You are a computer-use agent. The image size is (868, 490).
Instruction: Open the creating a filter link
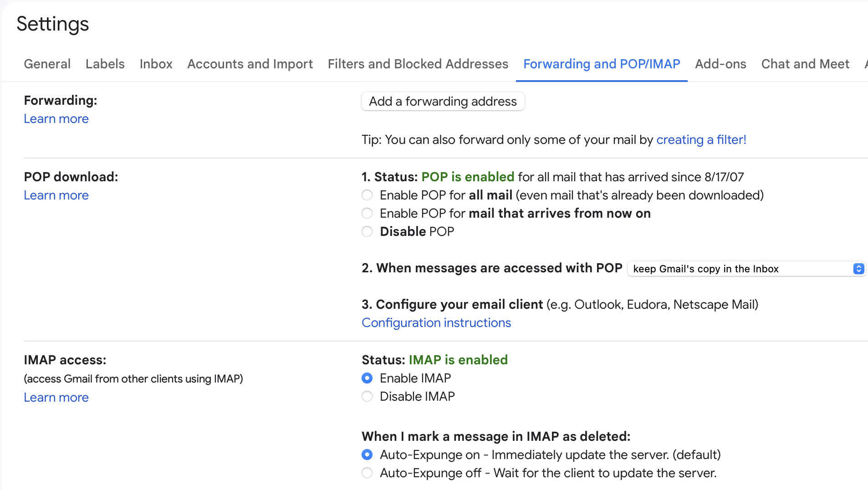coord(701,140)
